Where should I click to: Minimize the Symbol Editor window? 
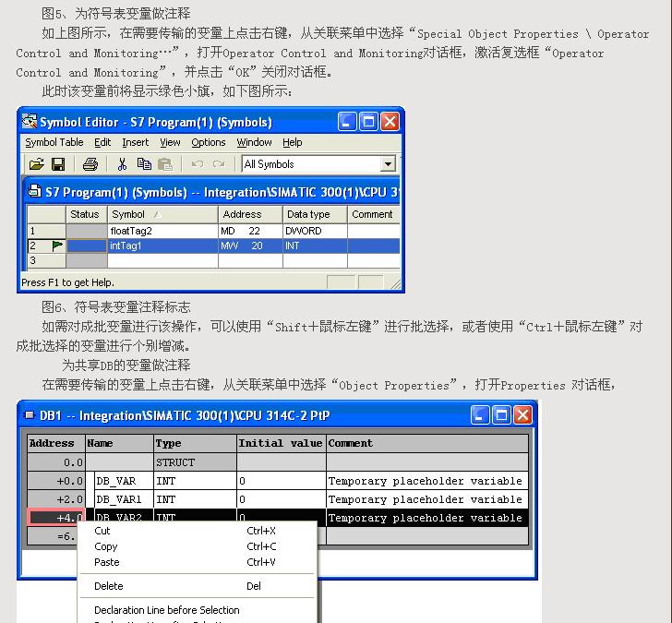pyautogui.click(x=347, y=122)
